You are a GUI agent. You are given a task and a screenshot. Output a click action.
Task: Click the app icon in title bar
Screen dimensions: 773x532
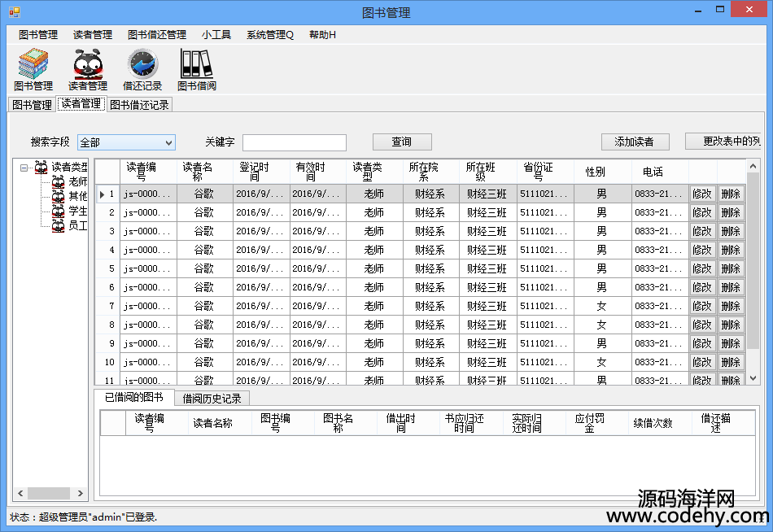coord(14,12)
